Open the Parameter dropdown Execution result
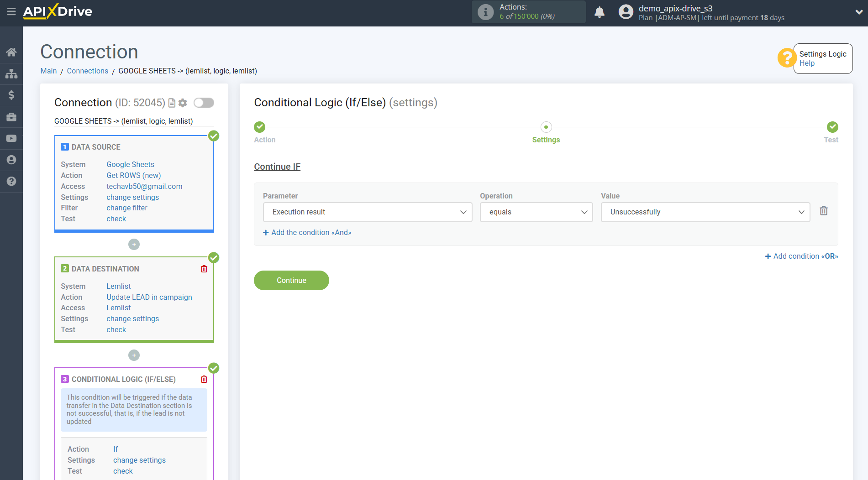Image resolution: width=868 pixels, height=480 pixels. point(368,212)
